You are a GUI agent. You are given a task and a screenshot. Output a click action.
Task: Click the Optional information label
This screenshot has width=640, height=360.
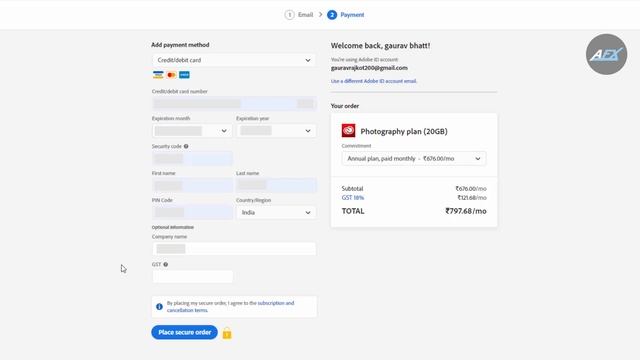173,227
